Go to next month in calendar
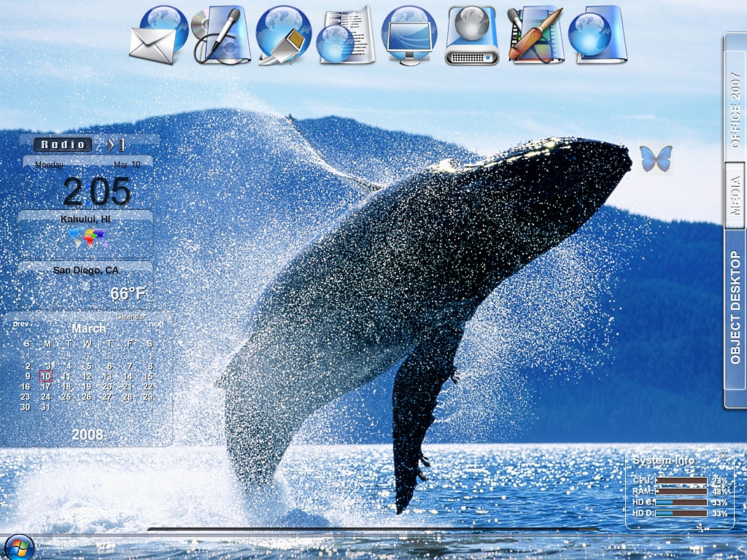The width and height of the screenshot is (747, 560). (156, 324)
